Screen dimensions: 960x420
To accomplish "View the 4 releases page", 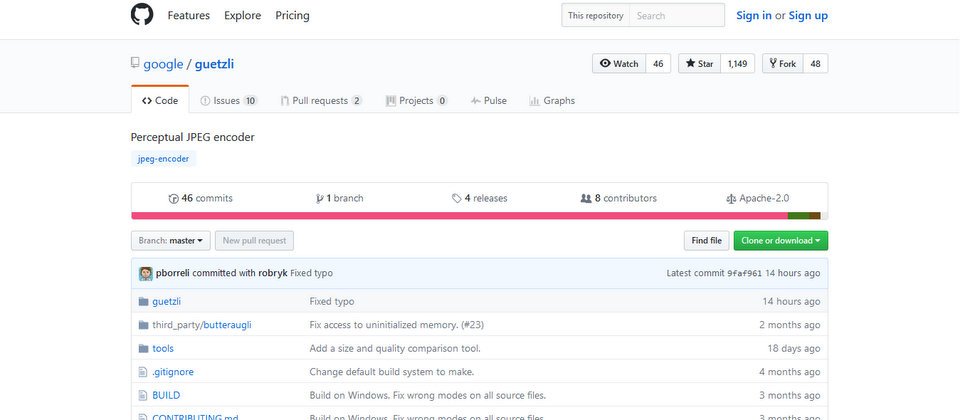I will tap(479, 198).
